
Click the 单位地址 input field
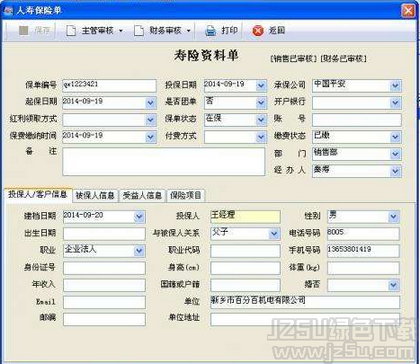pos(305,319)
